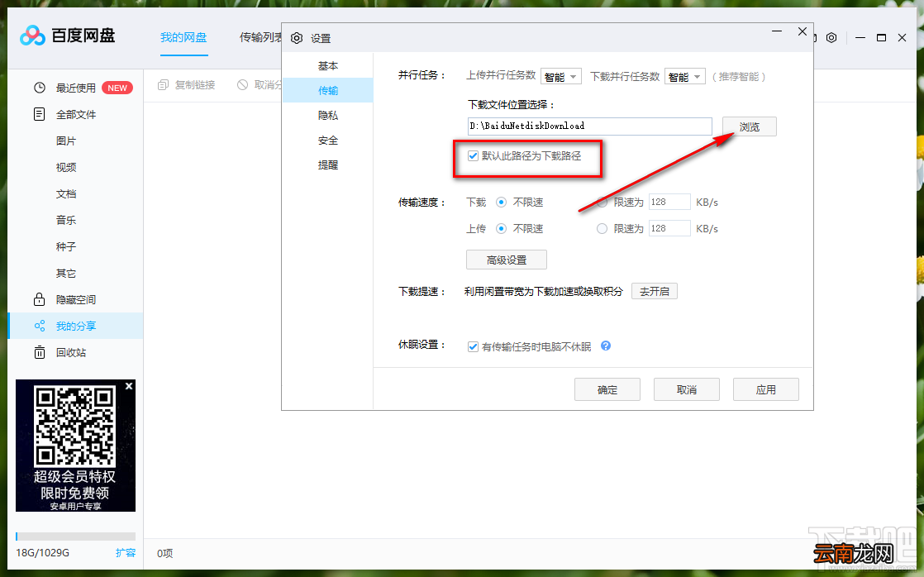The image size is (924, 577).
Task: Confirm settings with 确定 button
Action: (x=607, y=389)
